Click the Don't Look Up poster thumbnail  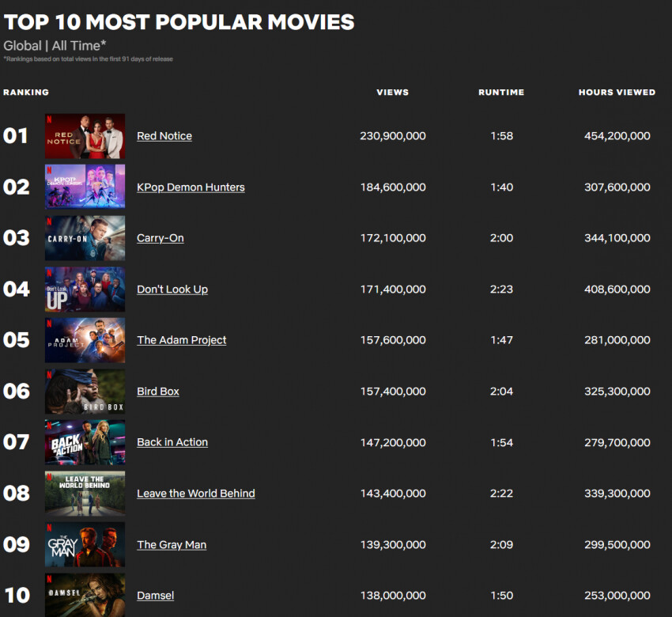(85, 289)
